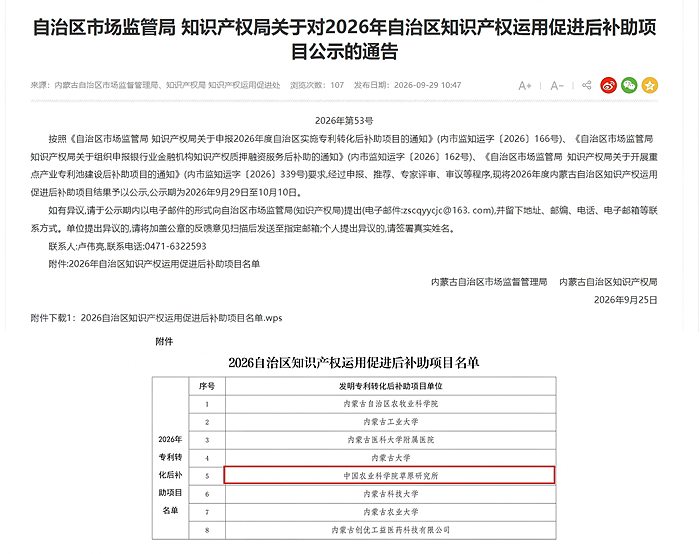
Task: Click signature 内蒙古自治区市场监督管理局
Action: point(489,282)
